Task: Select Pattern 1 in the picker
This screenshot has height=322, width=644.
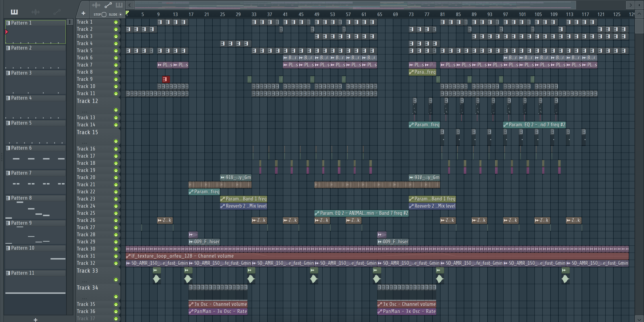Action: coord(36,32)
